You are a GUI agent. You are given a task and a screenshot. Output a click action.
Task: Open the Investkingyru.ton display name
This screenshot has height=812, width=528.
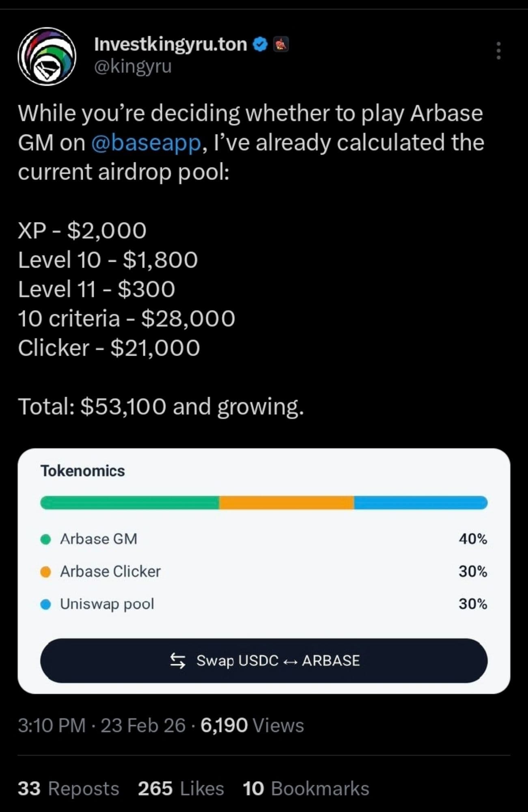tap(170, 44)
